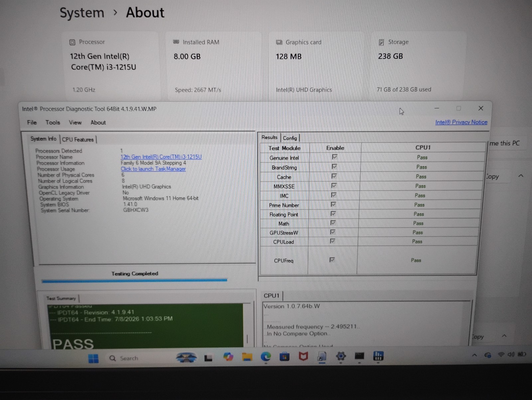Screen dimensions: 532x400
Task: Toggle the Prime Number test checkbox
Action: click(x=333, y=204)
